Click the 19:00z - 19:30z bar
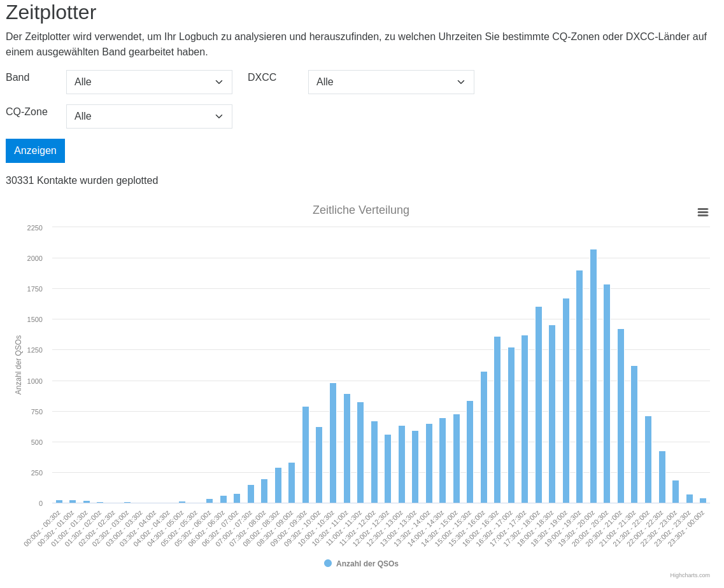This screenshot has width=724, height=588. pyautogui.click(x=579, y=387)
